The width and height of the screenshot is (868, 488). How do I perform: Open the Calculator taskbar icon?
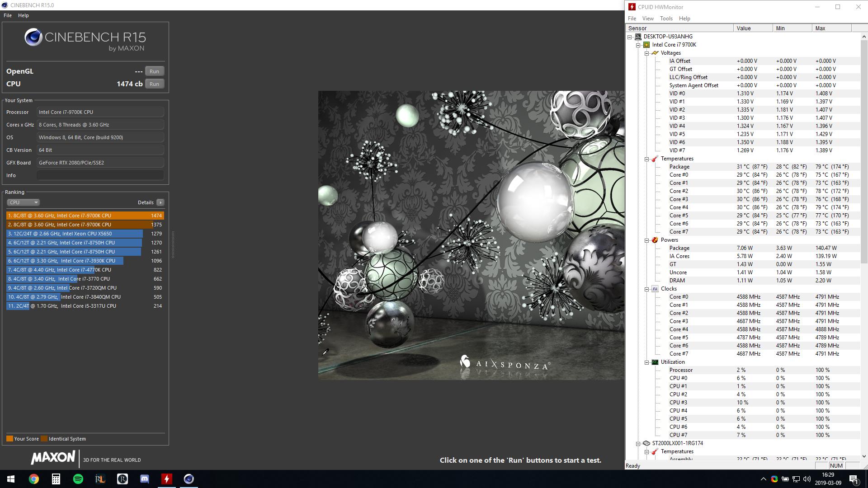(56, 479)
